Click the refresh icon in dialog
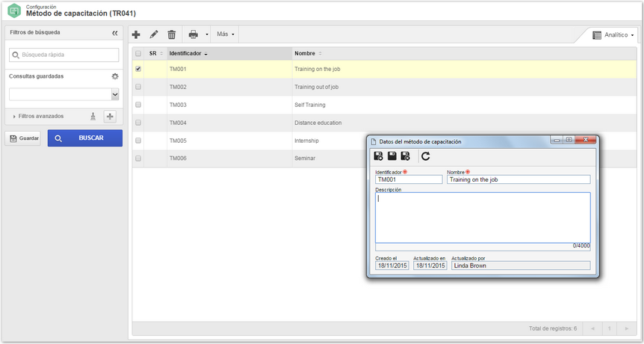644x344 pixels. (426, 156)
